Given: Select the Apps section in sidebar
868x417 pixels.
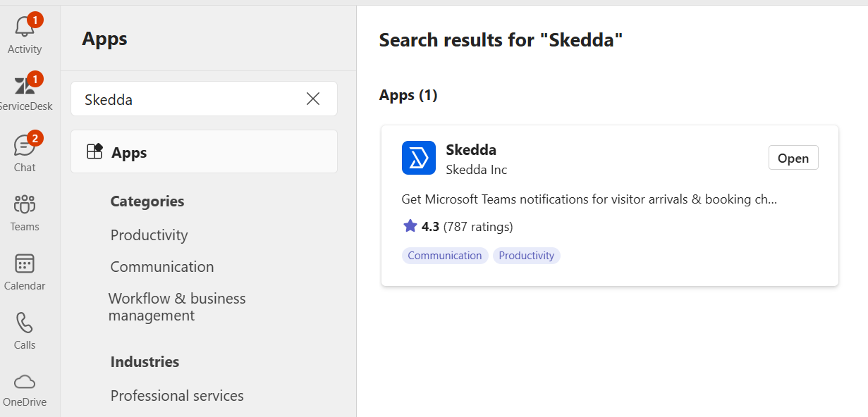Looking at the screenshot, I should click(x=204, y=151).
